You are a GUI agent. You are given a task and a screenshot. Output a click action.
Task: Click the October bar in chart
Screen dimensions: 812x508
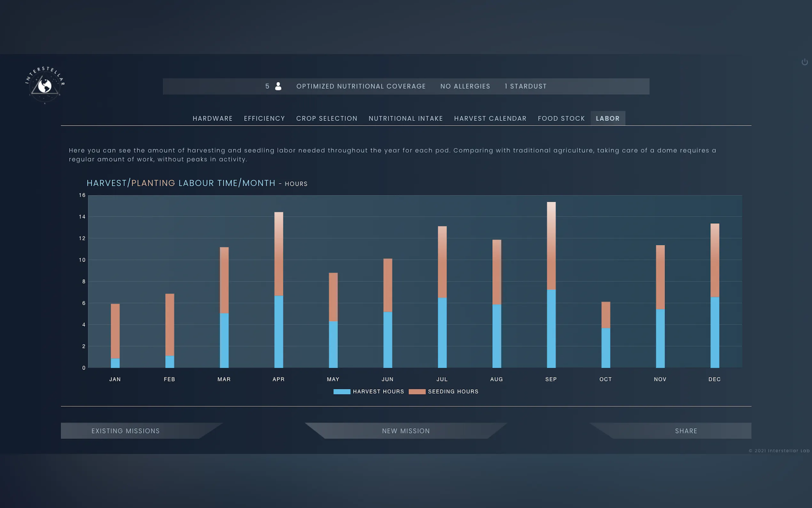pyautogui.click(x=605, y=336)
